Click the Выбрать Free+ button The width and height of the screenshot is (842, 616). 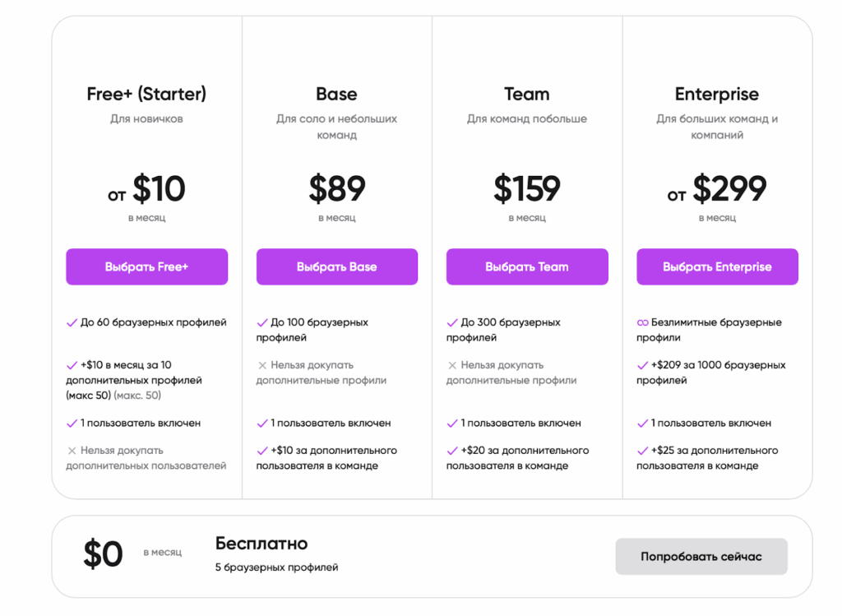click(146, 266)
